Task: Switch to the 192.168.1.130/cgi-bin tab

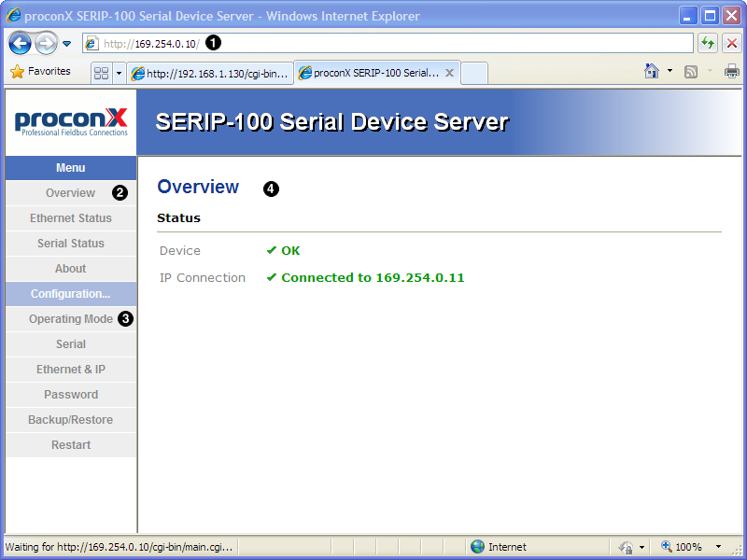Action: coord(210,74)
